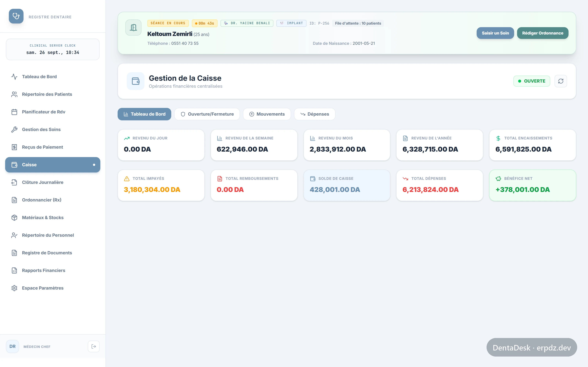Click the File d'attente 10 patients badge

[x=358, y=23]
